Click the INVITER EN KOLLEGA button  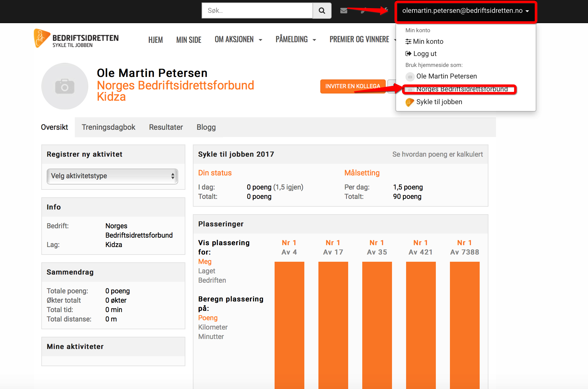click(353, 86)
